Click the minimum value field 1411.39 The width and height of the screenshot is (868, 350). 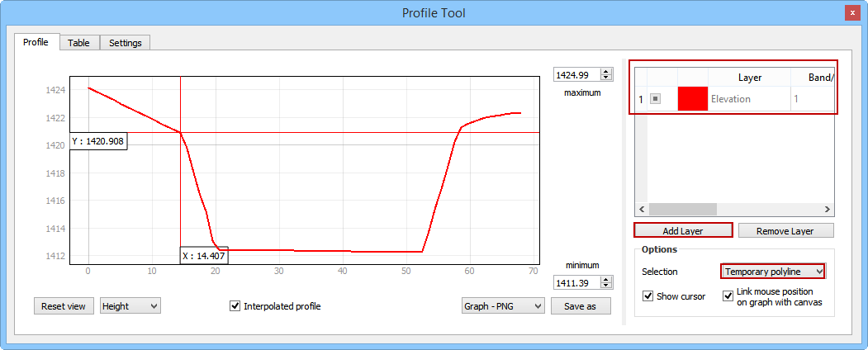[x=577, y=283]
